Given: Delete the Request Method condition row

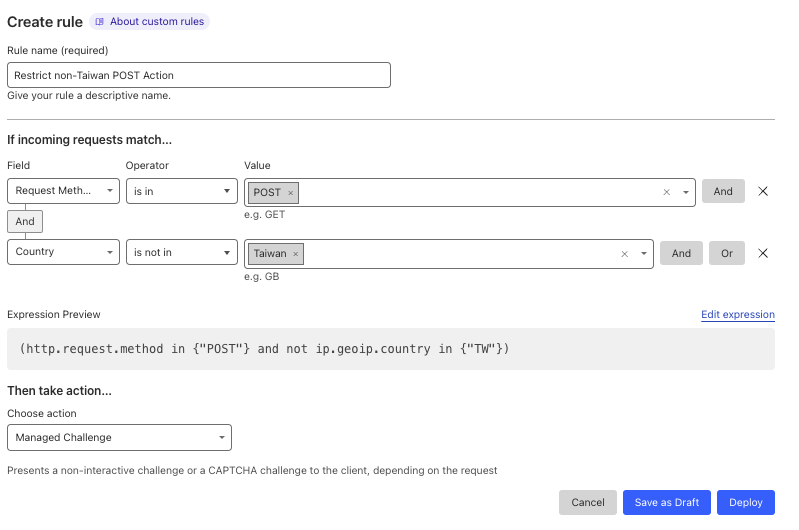Looking at the screenshot, I should 763,191.
